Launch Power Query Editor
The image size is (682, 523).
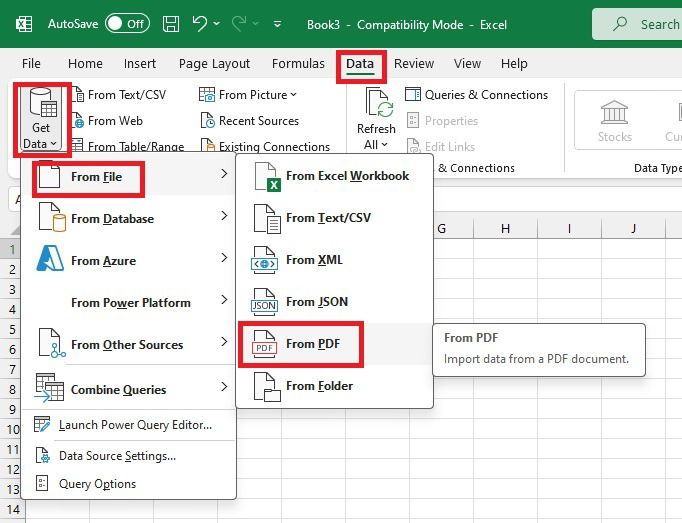(130, 425)
